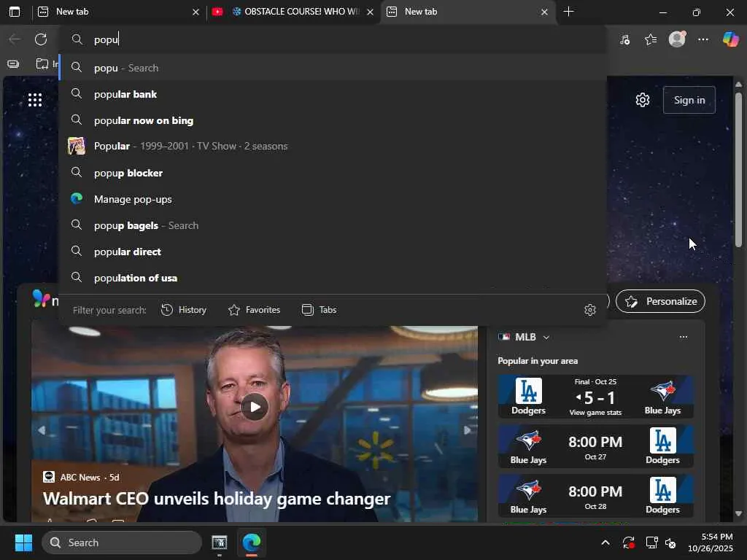The width and height of the screenshot is (747, 560).
Task: Open the tab actions menu icon
Action: tap(15, 12)
